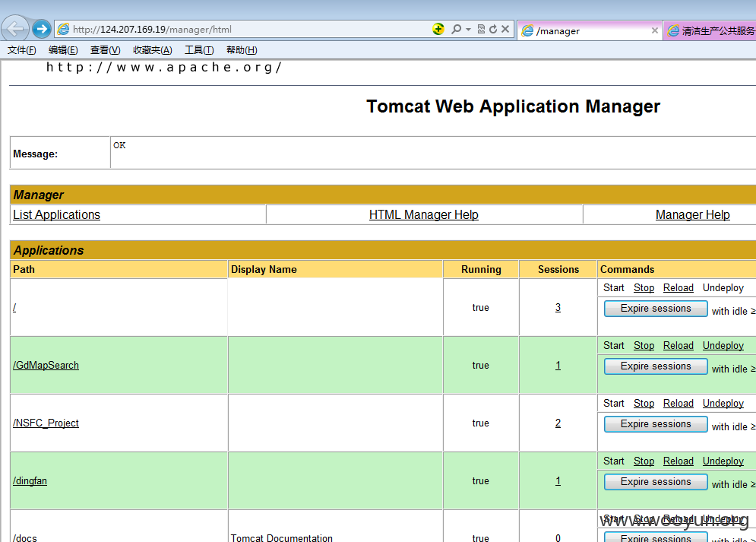Screen dimensions: 756x542
Task: Click the Tomcat Web Application Manager heading
Action: (x=513, y=106)
